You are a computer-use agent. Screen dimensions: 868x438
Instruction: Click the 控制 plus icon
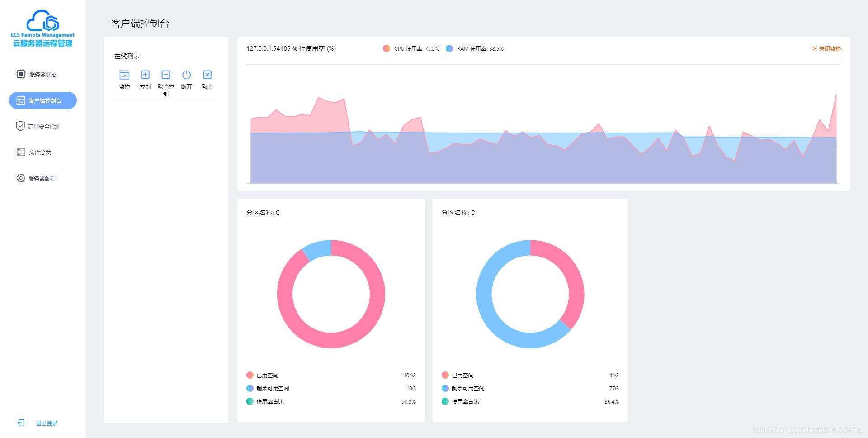145,75
